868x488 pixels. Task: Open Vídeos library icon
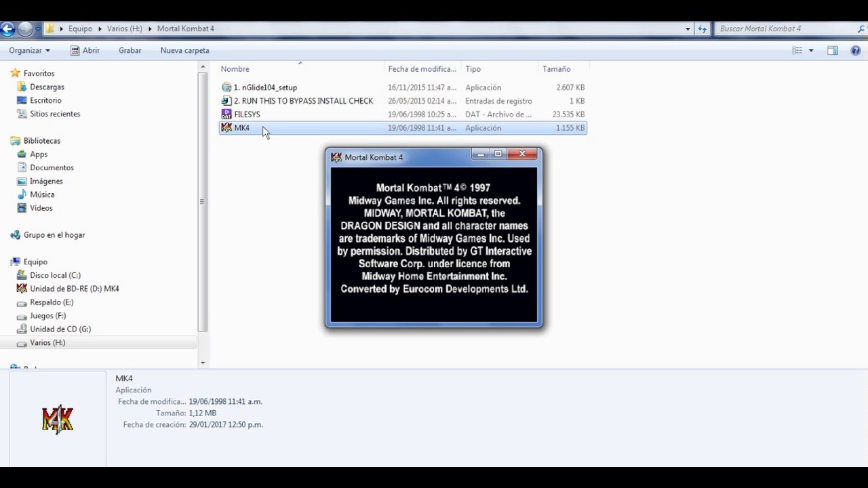tap(22, 209)
